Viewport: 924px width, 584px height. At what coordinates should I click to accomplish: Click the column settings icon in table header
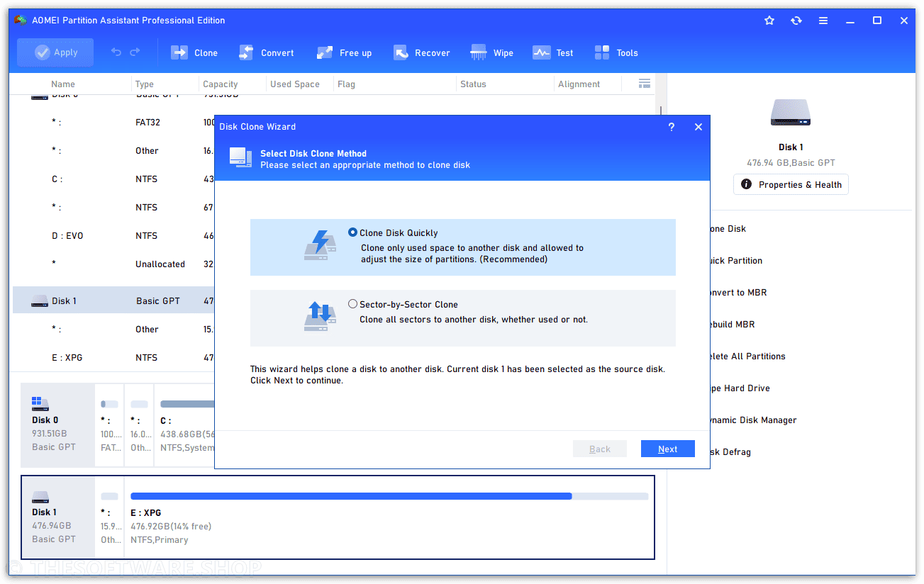pos(645,84)
